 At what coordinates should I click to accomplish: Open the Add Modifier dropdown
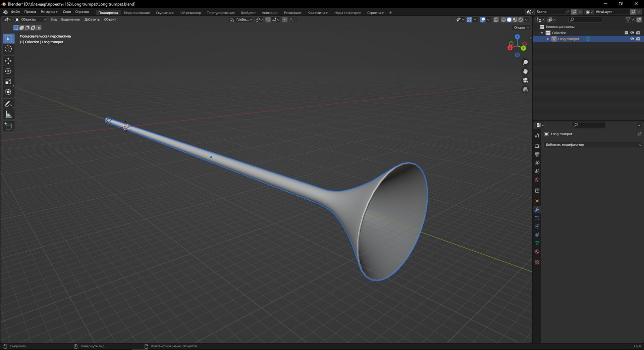(x=593, y=145)
